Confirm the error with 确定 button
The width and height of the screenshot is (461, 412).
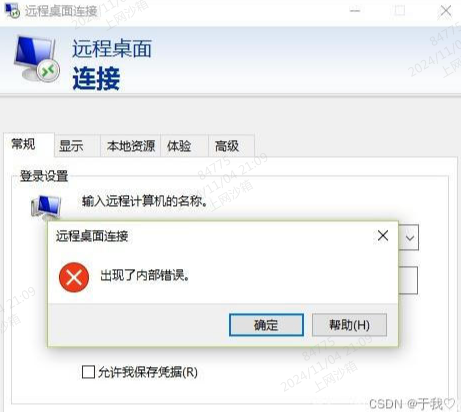click(x=266, y=325)
